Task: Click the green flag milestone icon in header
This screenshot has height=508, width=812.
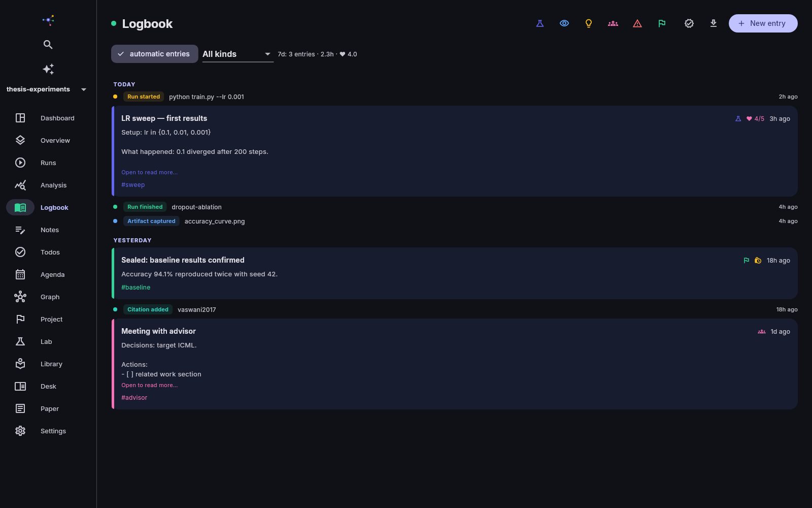Action: point(662,23)
